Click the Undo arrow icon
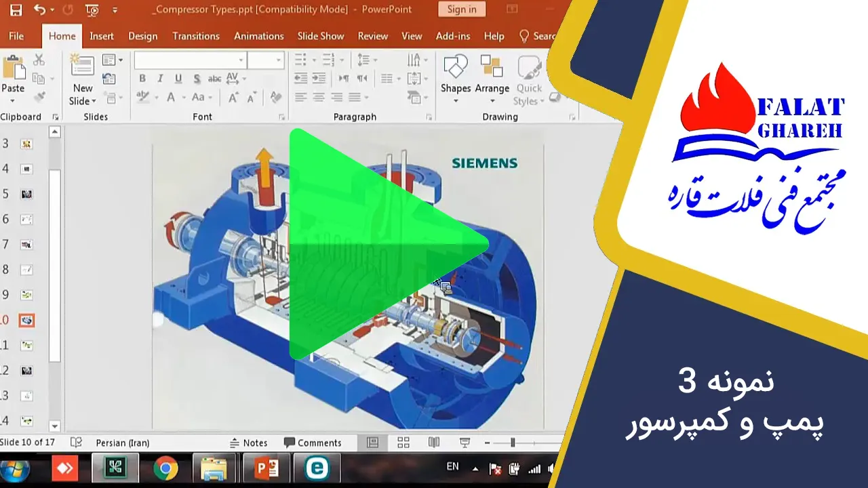The height and width of the screenshot is (488, 868). click(39, 9)
